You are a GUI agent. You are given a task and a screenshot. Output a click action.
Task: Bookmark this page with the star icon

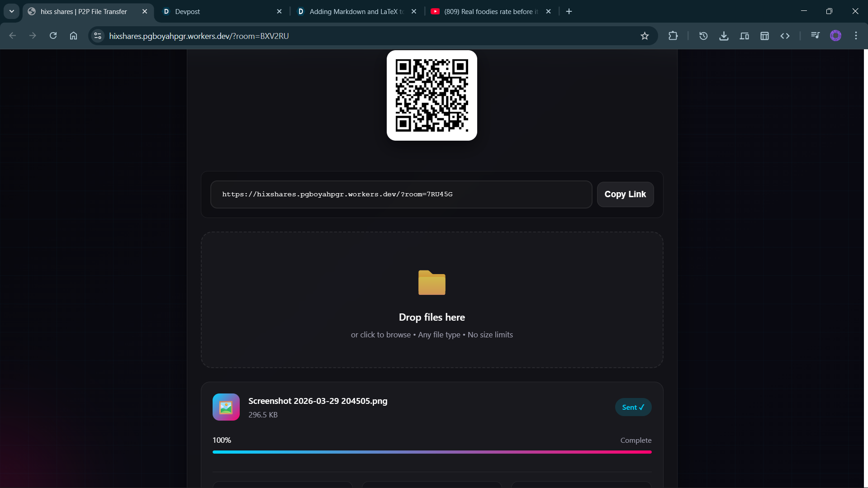pyautogui.click(x=645, y=36)
